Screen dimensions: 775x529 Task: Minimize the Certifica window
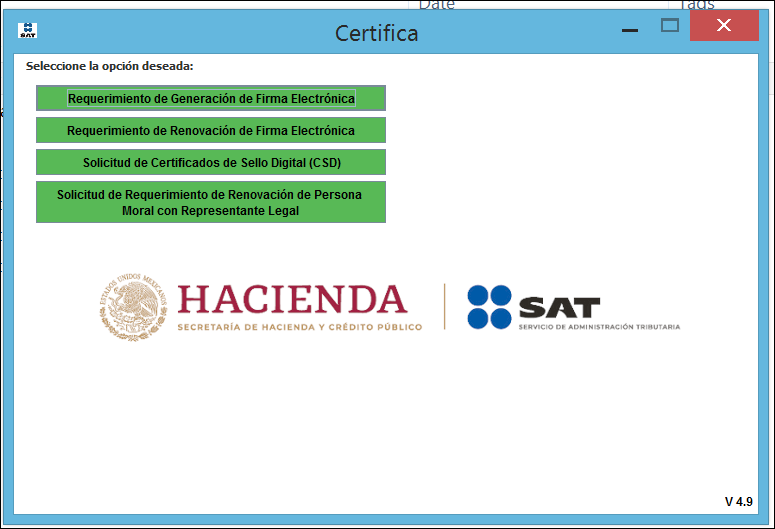click(x=630, y=30)
